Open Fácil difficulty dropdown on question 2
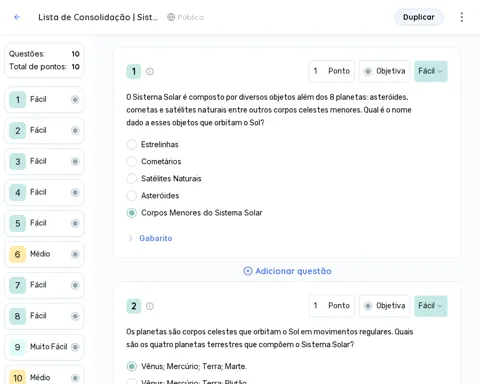Viewport: 480px width, 384px height. click(x=431, y=306)
